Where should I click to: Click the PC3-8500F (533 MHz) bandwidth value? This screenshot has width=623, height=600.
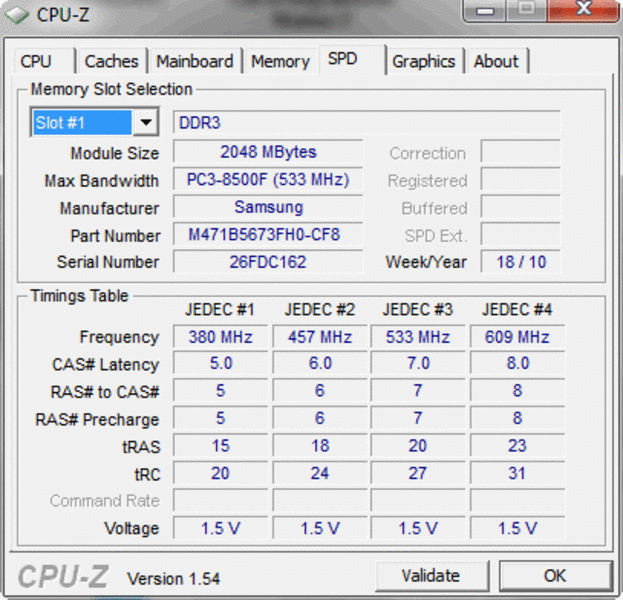268,180
